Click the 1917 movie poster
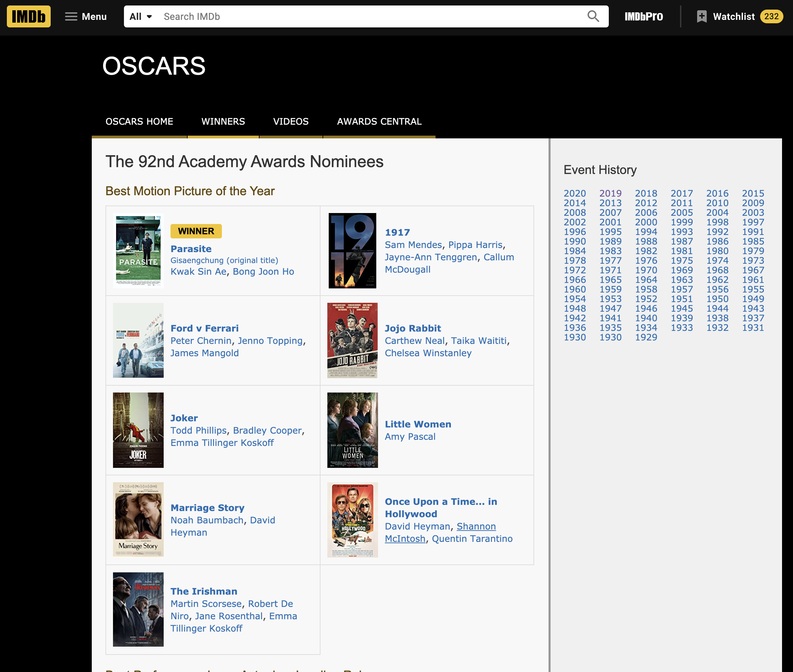The height and width of the screenshot is (672, 793). click(x=352, y=250)
